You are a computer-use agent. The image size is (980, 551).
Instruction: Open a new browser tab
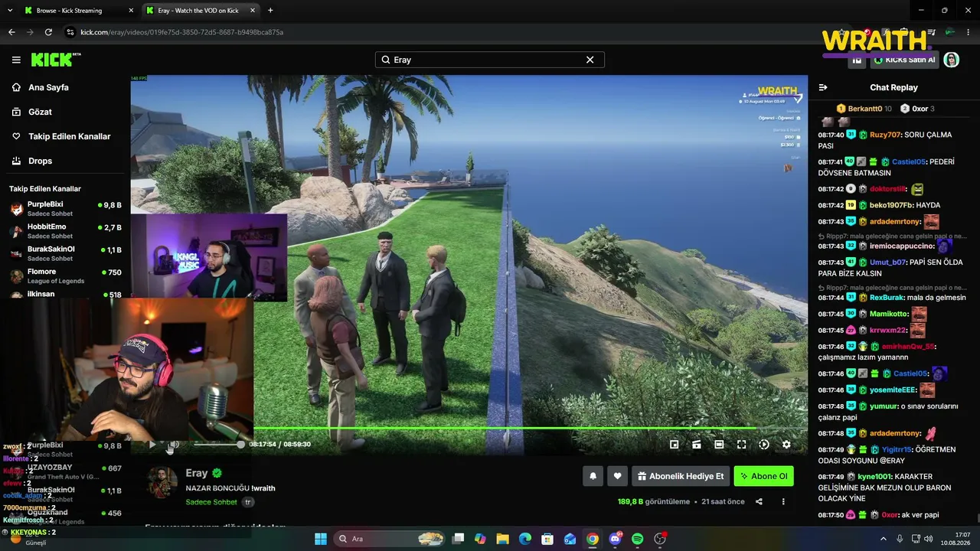point(270,11)
